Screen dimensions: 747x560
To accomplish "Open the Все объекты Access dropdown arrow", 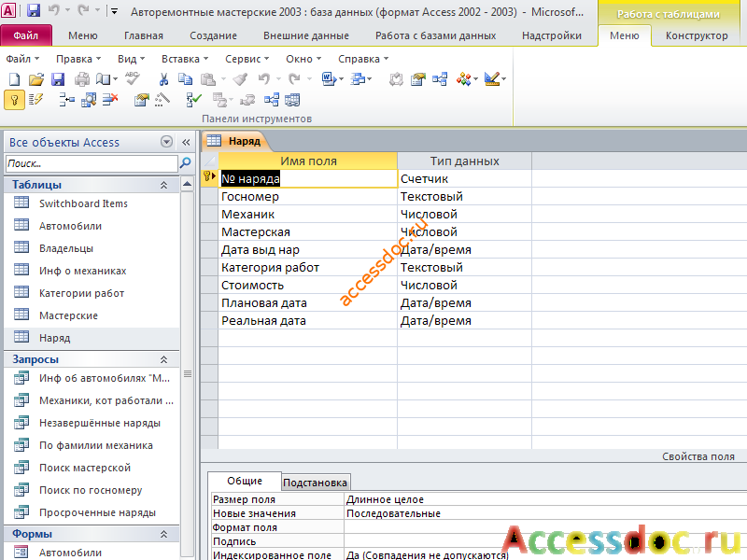I will point(166,142).
